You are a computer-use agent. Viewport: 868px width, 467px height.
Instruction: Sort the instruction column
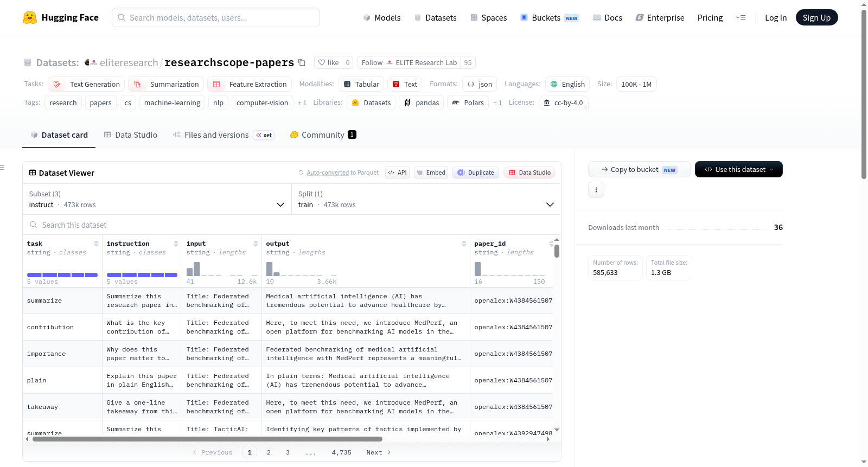[x=176, y=244]
